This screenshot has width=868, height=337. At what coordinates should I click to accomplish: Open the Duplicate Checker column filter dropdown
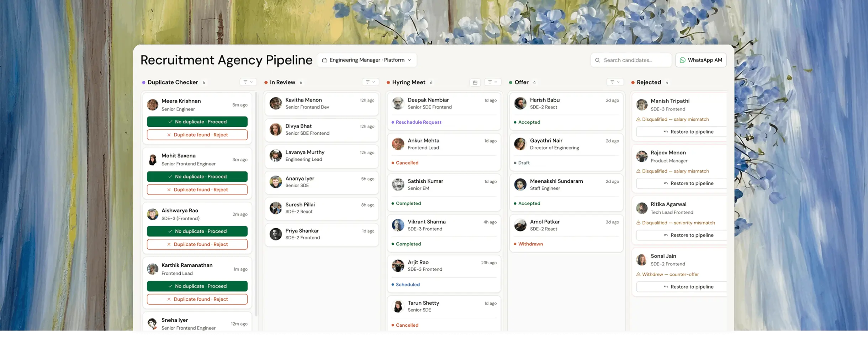pos(248,82)
